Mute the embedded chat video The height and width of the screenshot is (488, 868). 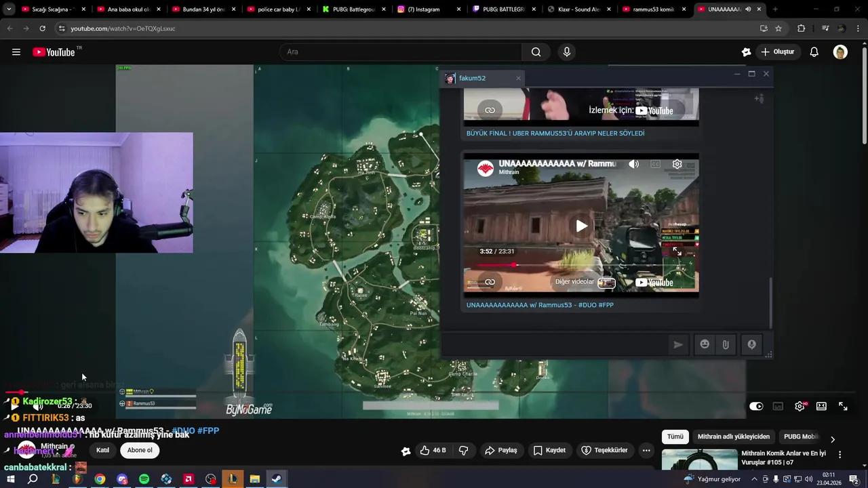point(633,164)
